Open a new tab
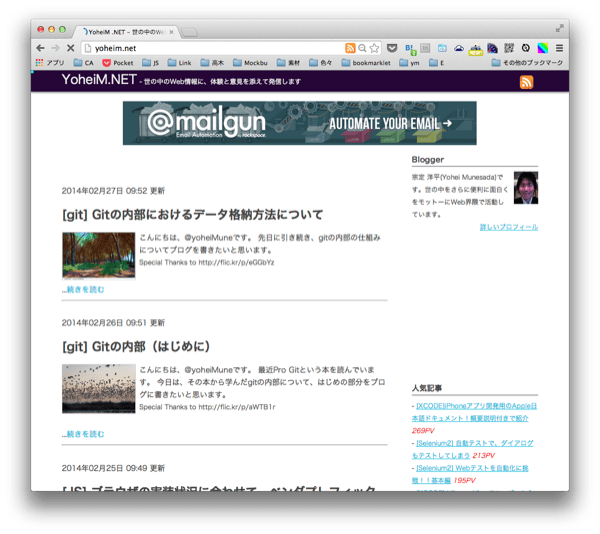This screenshot has width=600, height=534. (189, 33)
